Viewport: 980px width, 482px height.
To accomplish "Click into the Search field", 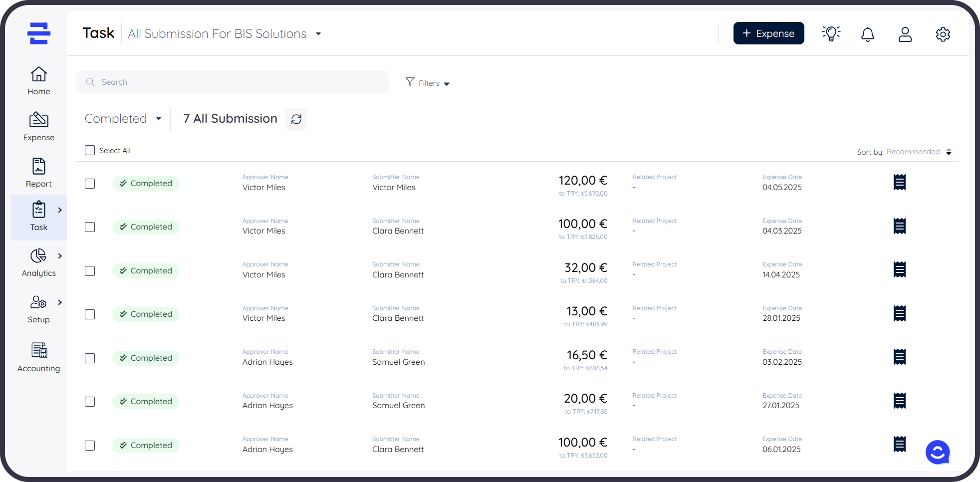I will click(x=233, y=82).
